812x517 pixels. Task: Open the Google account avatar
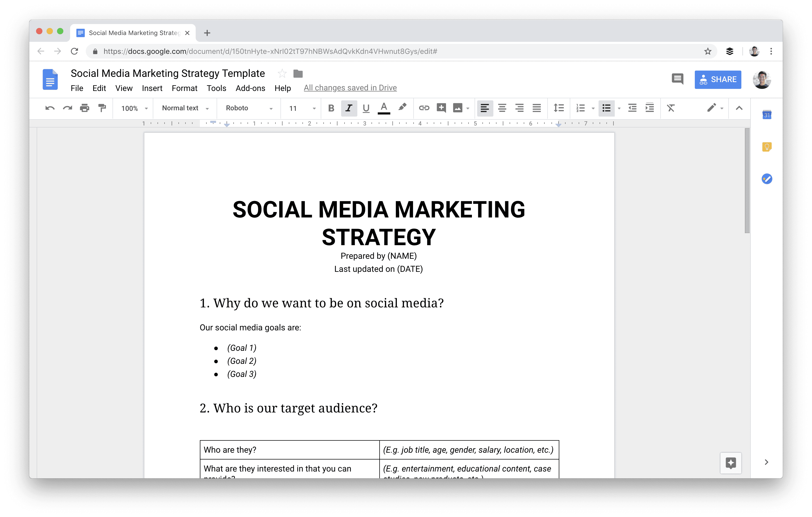762,80
